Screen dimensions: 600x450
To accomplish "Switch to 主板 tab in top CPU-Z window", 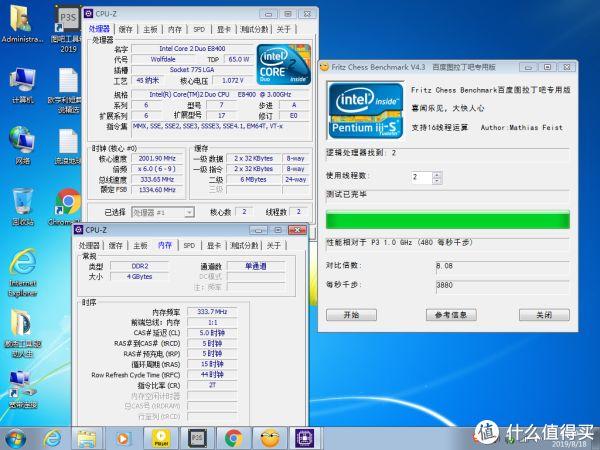I will (150, 29).
